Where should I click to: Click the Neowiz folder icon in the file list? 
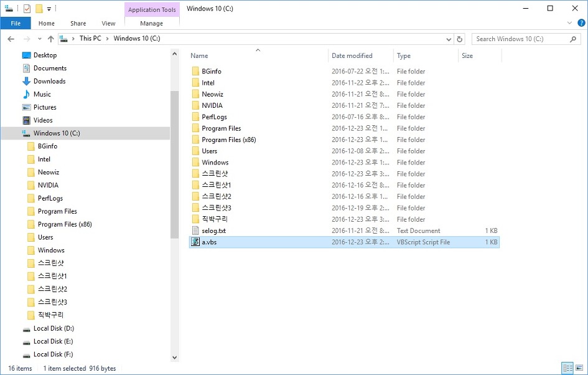[195, 94]
